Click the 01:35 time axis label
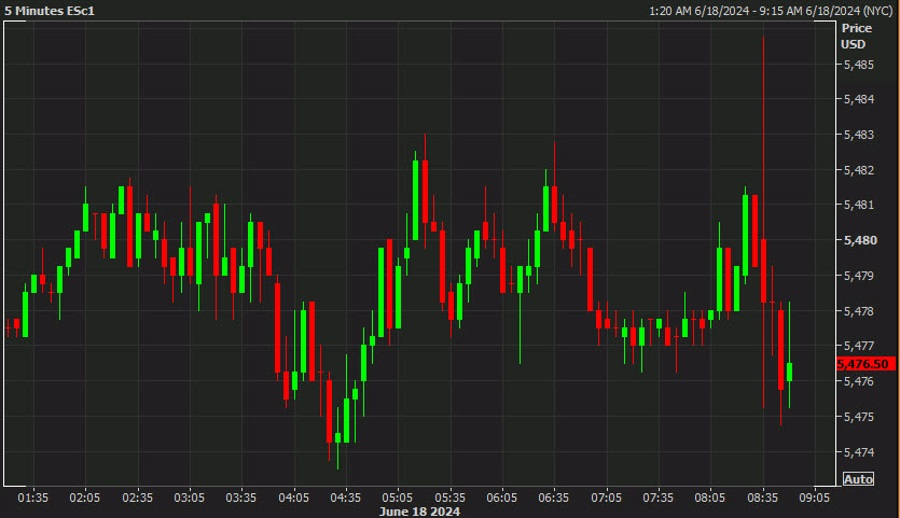 point(33,497)
